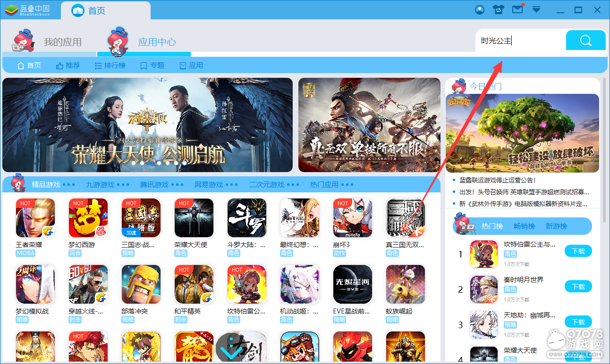
Task: Open the mail notification icon
Action: (x=518, y=9)
